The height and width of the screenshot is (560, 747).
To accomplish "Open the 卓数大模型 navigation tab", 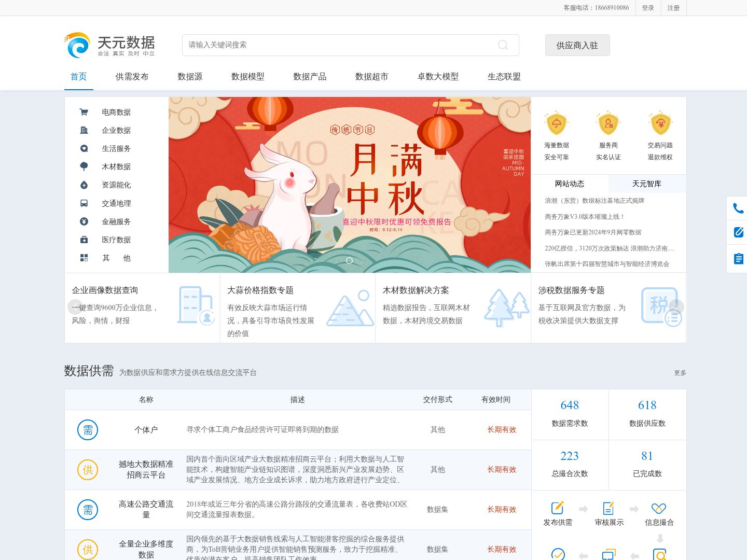I will 438,77.
